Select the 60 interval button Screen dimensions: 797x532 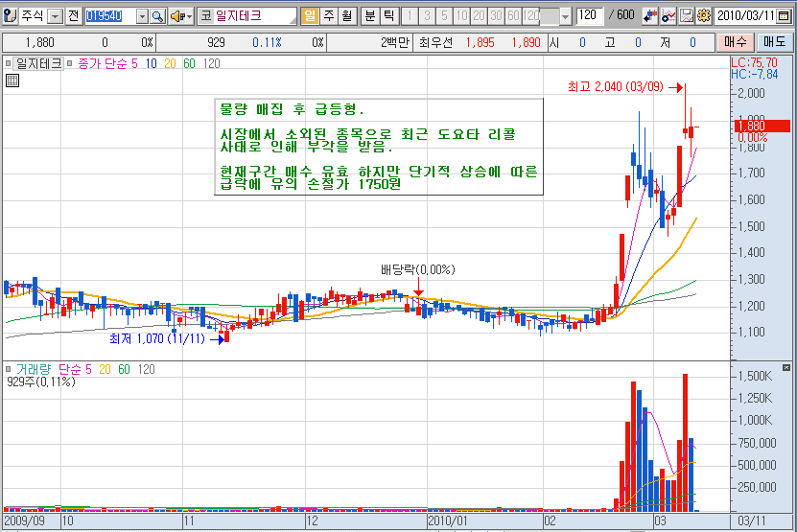tap(513, 15)
